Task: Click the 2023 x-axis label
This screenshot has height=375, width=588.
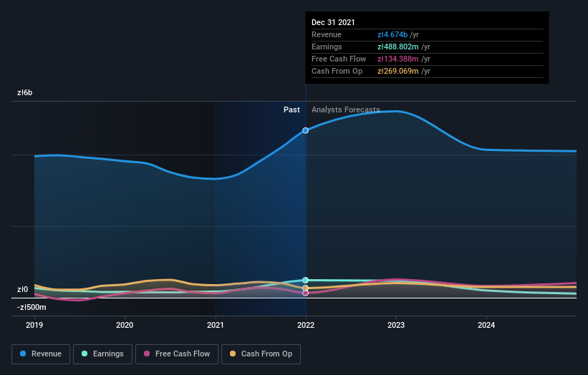Action: [396, 325]
